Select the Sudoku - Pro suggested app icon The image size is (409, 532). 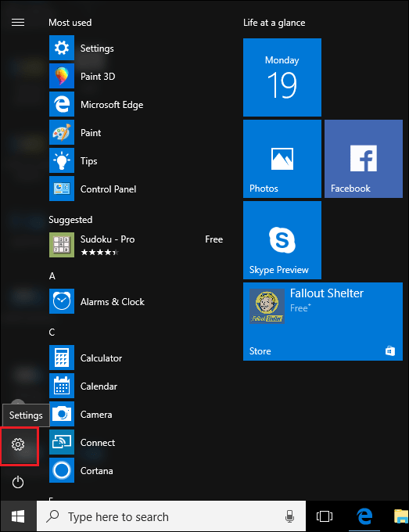[x=62, y=245]
